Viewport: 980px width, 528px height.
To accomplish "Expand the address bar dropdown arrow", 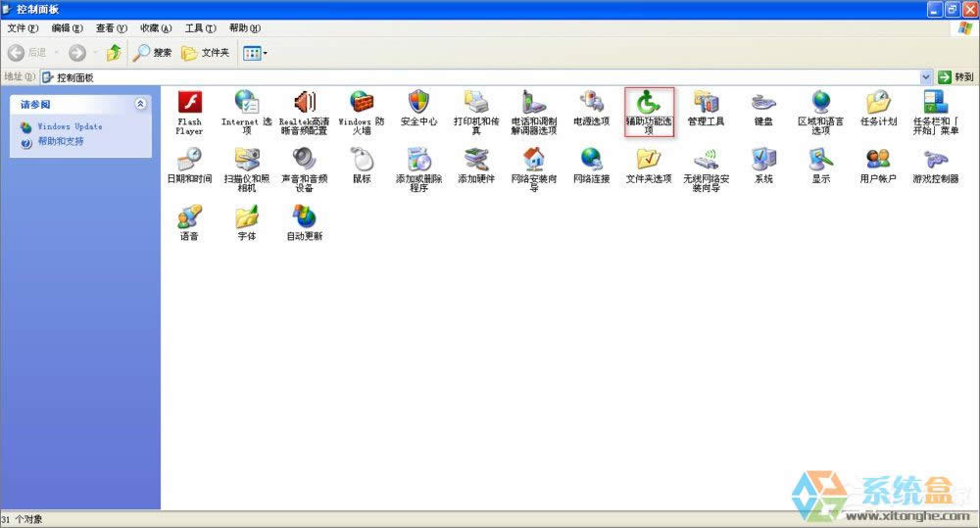I will click(926, 77).
